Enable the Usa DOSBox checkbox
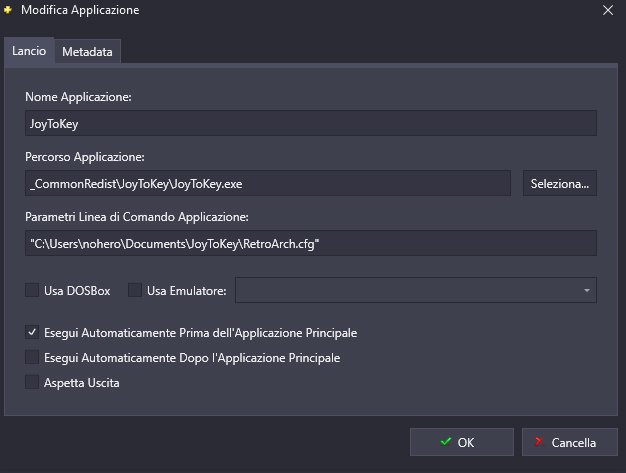626x473 pixels. (x=32, y=290)
